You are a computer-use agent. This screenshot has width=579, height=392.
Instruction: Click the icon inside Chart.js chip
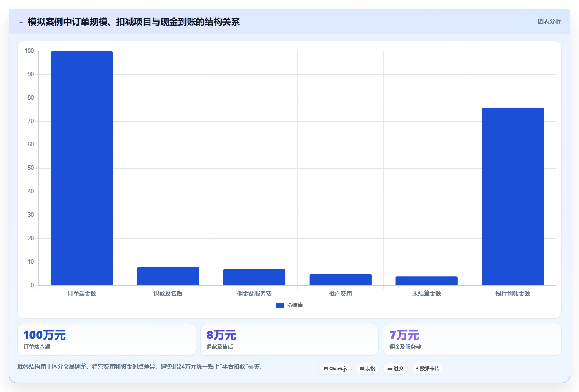click(x=326, y=369)
